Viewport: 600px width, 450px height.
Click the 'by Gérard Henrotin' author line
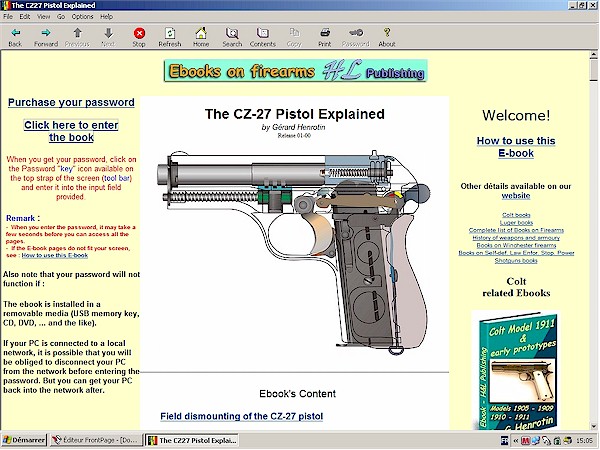coord(293,127)
